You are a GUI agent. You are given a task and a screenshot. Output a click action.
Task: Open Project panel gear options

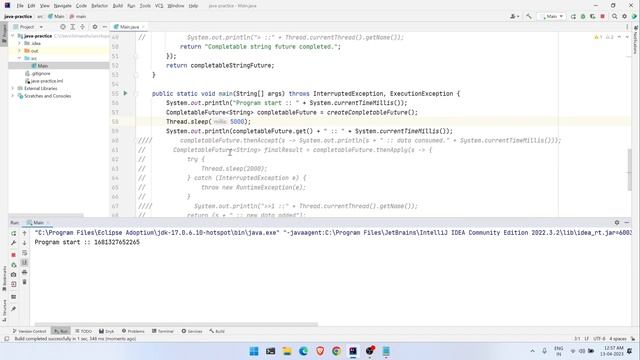click(x=95, y=27)
